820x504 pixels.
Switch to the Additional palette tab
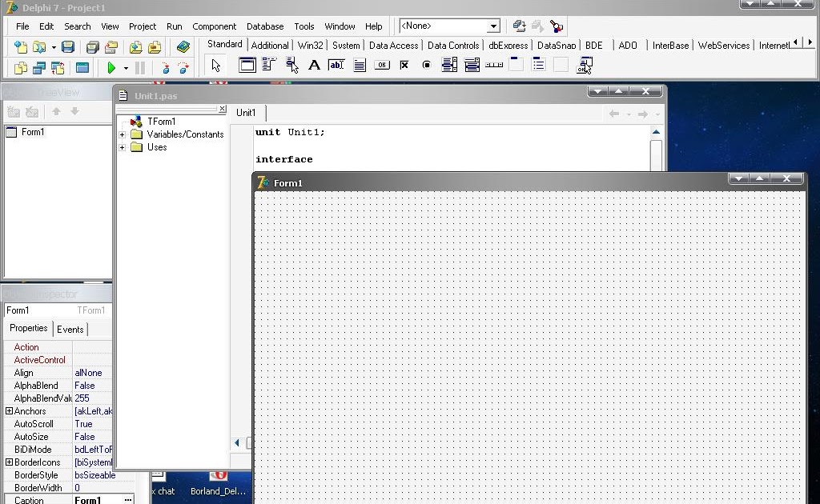coord(270,46)
